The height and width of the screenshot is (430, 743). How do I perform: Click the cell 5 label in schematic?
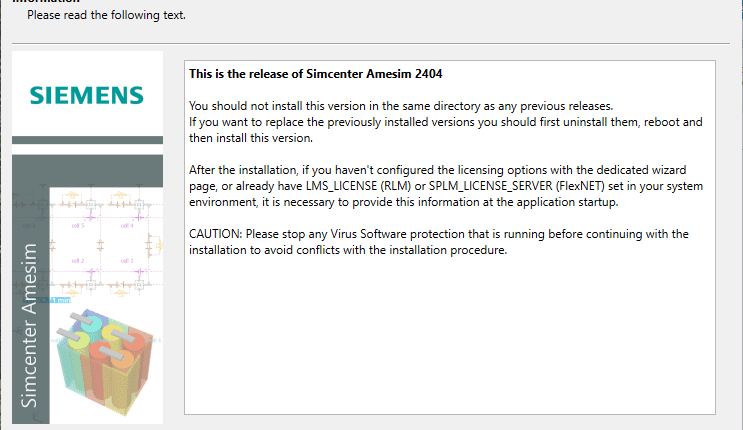click(78, 226)
